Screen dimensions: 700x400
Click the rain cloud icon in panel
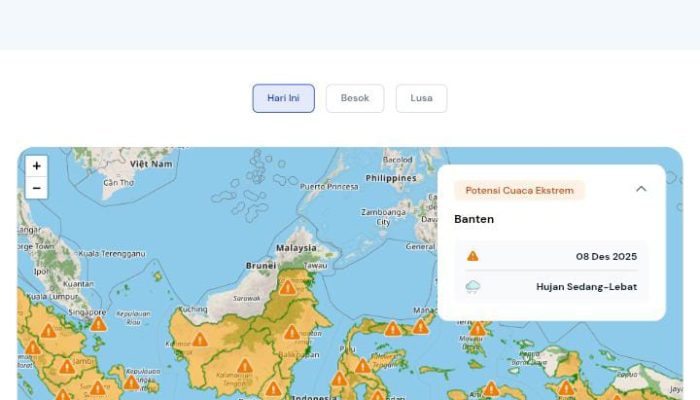click(473, 287)
